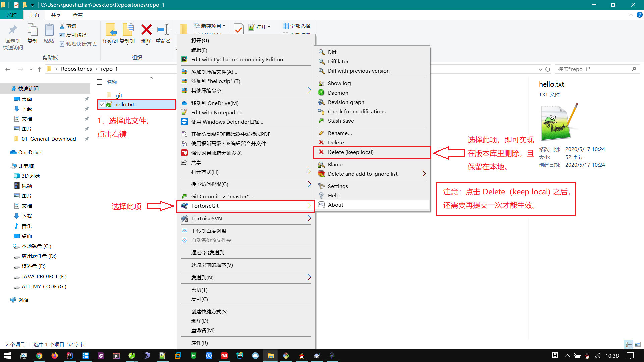This screenshot has height=362, width=644.
Task: Select Delete (keep local) menu entry
Action: (351, 152)
